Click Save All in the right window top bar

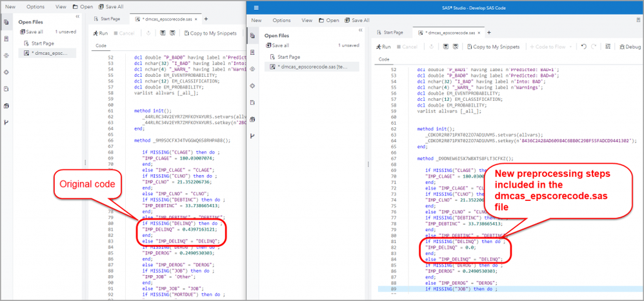[357, 20]
